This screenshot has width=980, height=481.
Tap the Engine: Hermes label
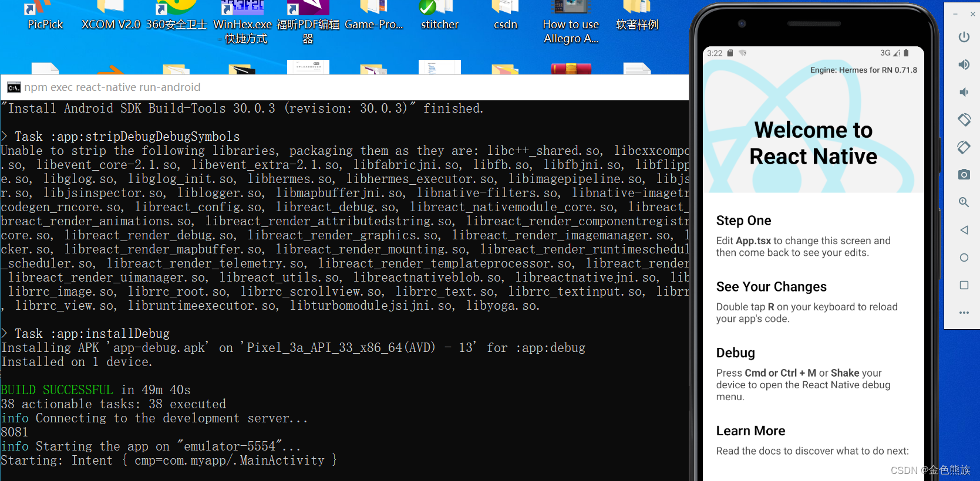[863, 70]
